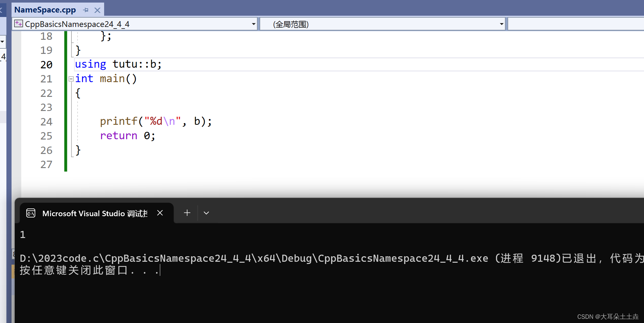Switch to the NameSpace.cpp tab
This screenshot has height=323, width=644.
pyautogui.click(x=45, y=10)
